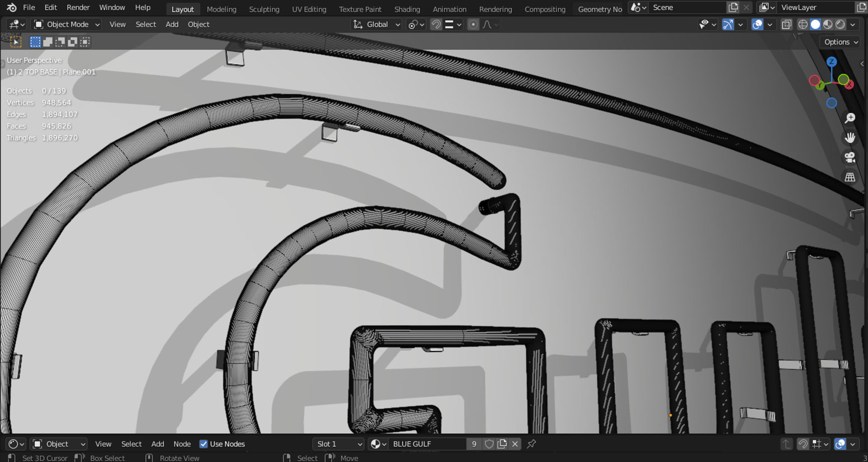This screenshot has width=868, height=462.
Task: Toggle proportional editing
Action: (473, 24)
